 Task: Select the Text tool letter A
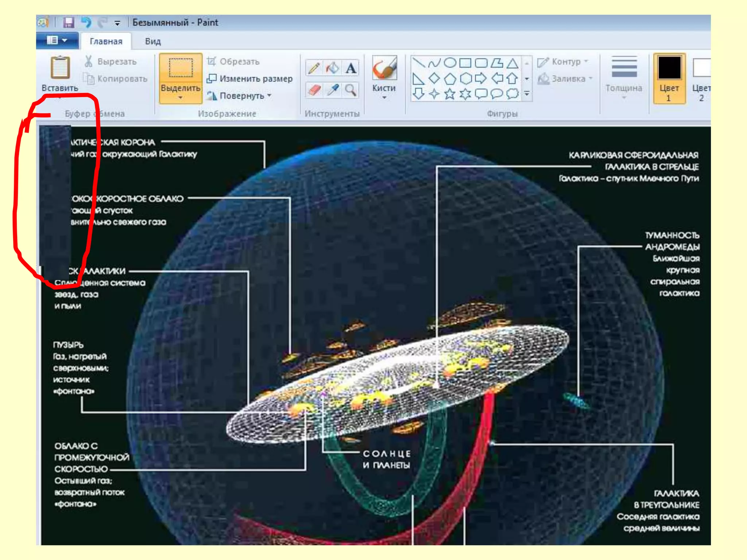point(351,68)
